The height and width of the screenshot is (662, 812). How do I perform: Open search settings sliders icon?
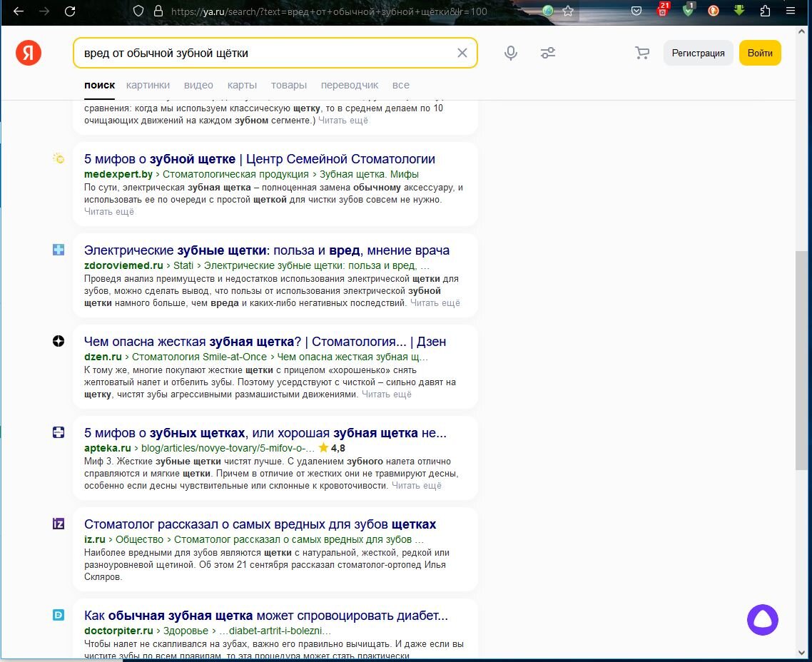tap(548, 53)
